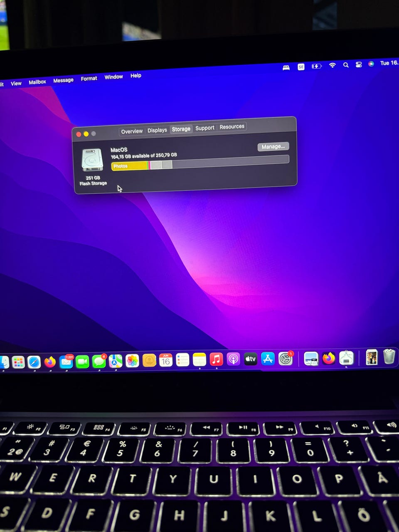
Task: Switch to the Support tab
Action: tap(205, 128)
